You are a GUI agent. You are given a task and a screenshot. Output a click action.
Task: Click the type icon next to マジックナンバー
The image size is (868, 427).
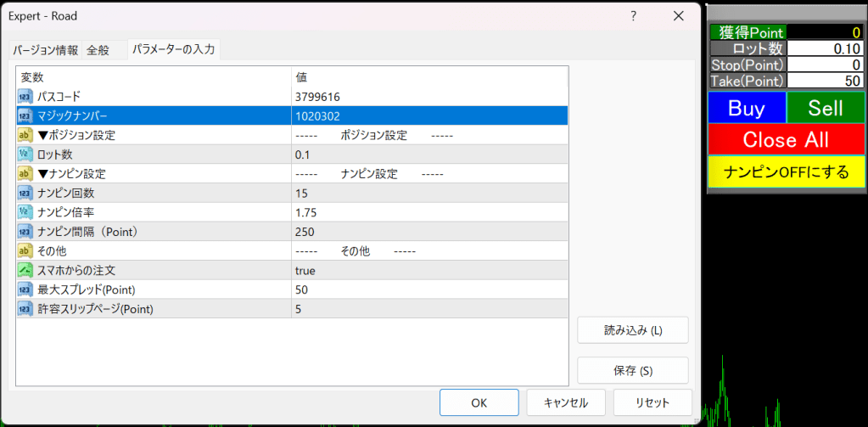click(x=25, y=115)
